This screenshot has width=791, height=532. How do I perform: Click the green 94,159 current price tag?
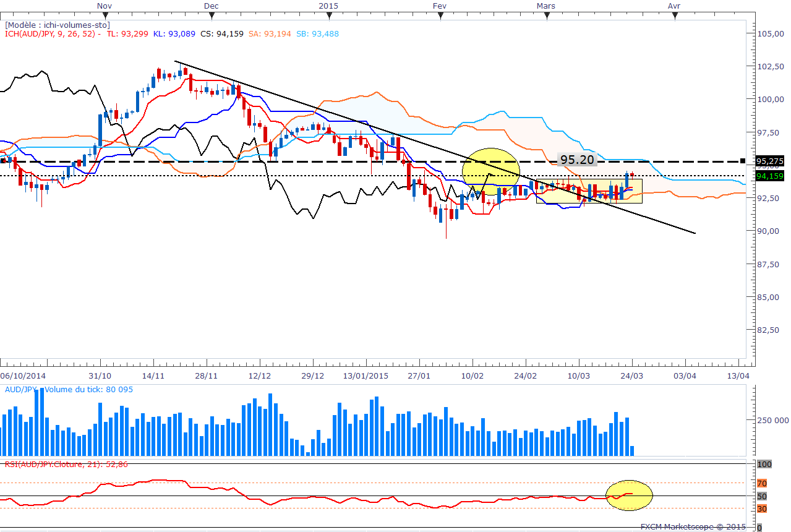click(x=769, y=176)
